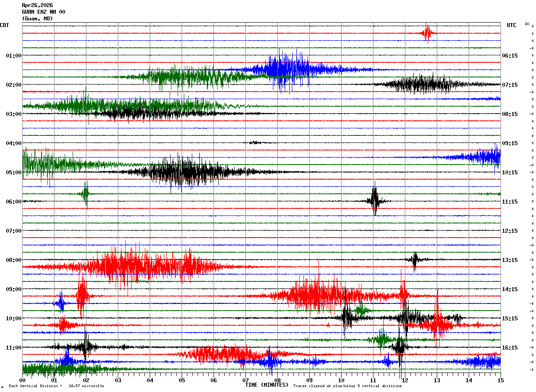The height and width of the screenshot is (392, 536).
Task: Select the 04:00 CDT row label
Action: pos(13,143)
